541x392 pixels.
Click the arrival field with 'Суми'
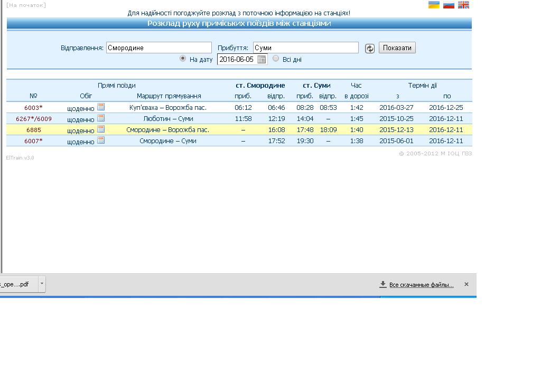pos(305,48)
